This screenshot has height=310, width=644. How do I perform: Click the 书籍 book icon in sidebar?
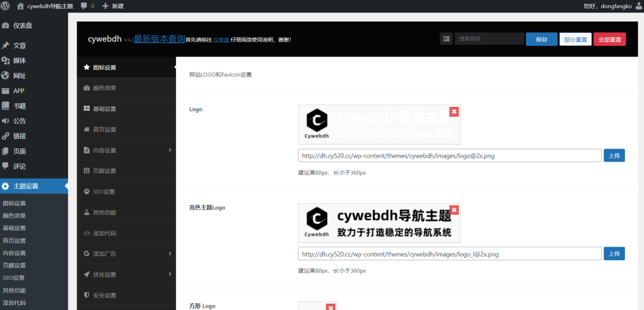click(5, 106)
